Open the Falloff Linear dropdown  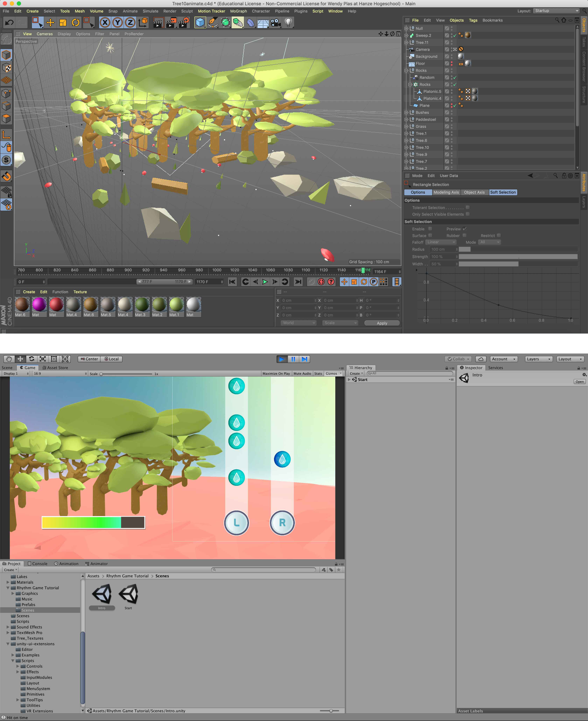tap(441, 242)
